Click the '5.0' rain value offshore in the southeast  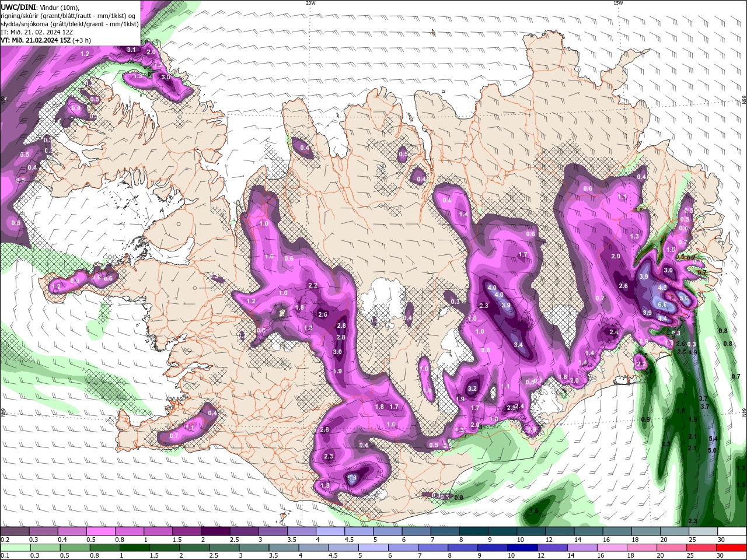[712, 450]
